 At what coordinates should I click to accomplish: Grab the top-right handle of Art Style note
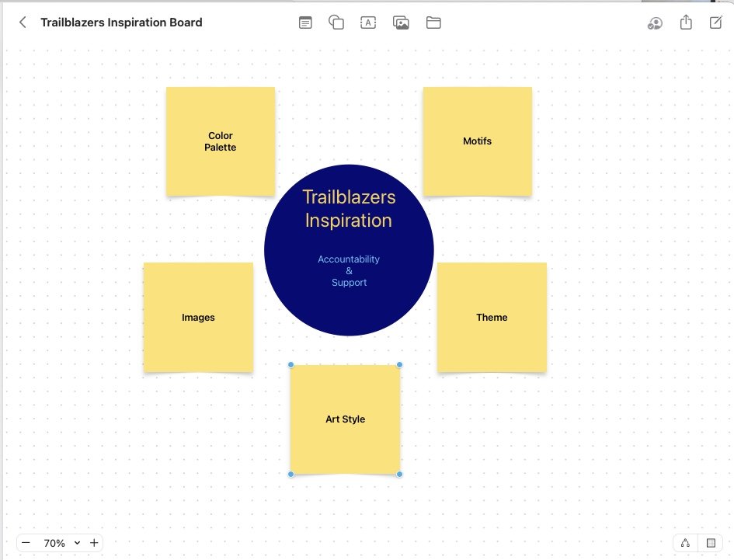[x=399, y=365]
